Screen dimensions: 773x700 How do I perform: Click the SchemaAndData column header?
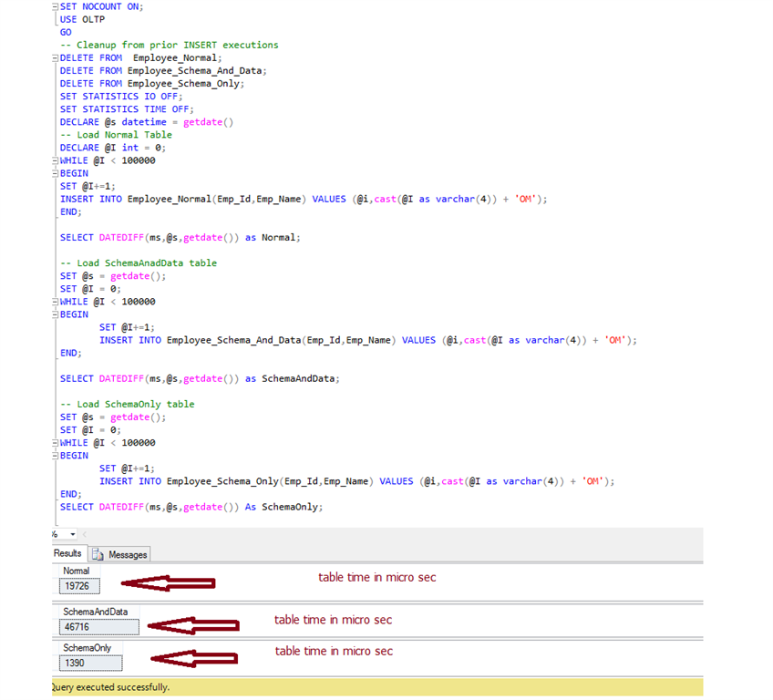click(96, 612)
